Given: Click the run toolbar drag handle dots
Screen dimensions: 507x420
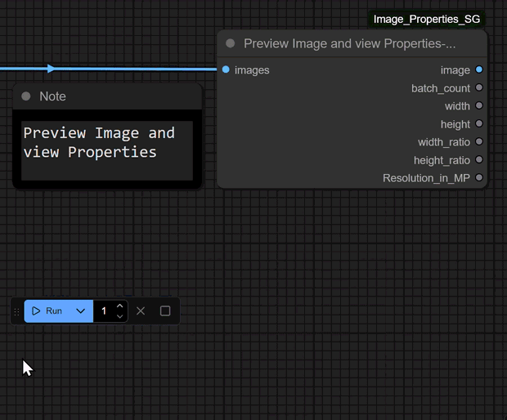Looking at the screenshot, I should [16, 311].
